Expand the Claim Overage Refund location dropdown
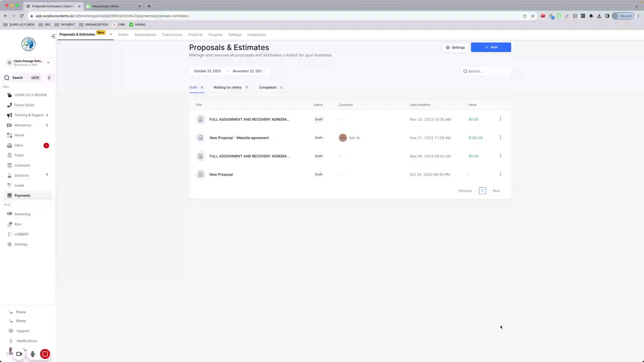Screen dimensions: 644x362 48,63
